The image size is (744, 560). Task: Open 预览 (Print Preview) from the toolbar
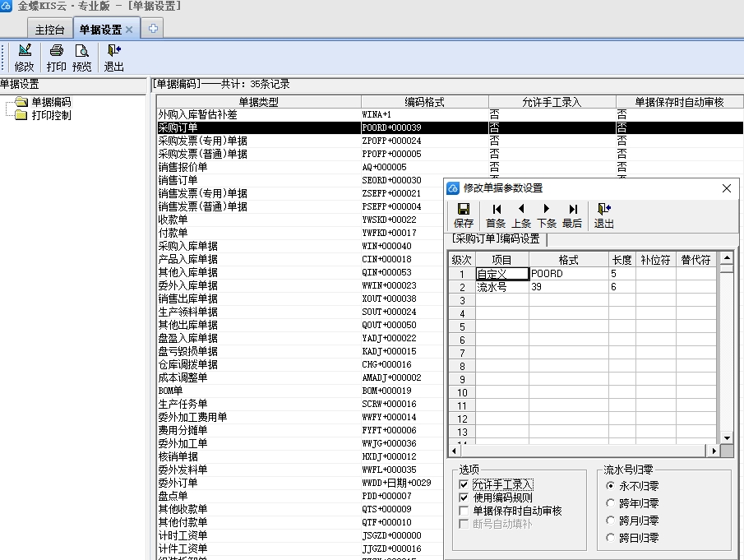(81, 58)
